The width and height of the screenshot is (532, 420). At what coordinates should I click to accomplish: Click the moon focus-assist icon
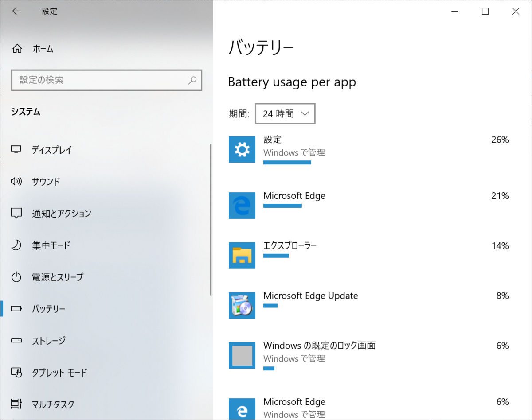point(16,245)
